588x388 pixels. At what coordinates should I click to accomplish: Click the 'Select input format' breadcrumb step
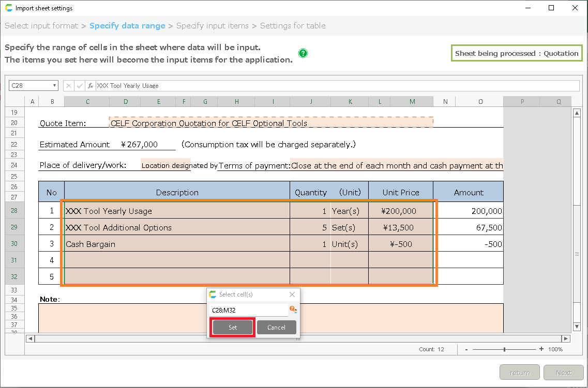41,26
